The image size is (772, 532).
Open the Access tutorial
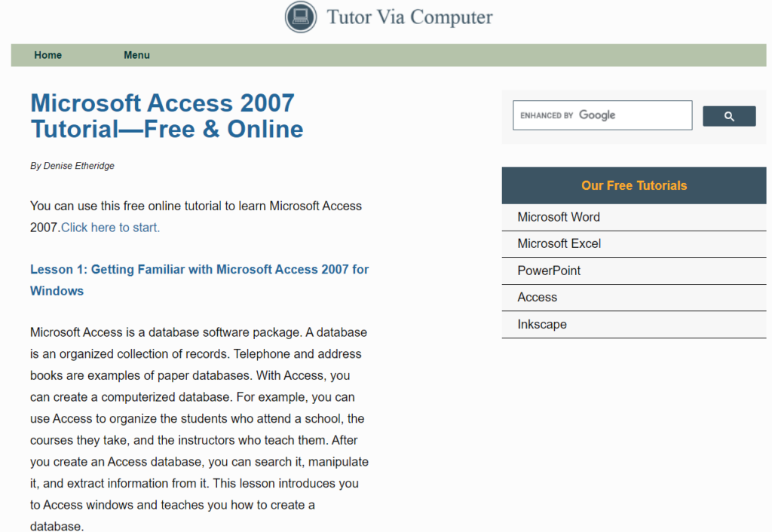point(537,298)
